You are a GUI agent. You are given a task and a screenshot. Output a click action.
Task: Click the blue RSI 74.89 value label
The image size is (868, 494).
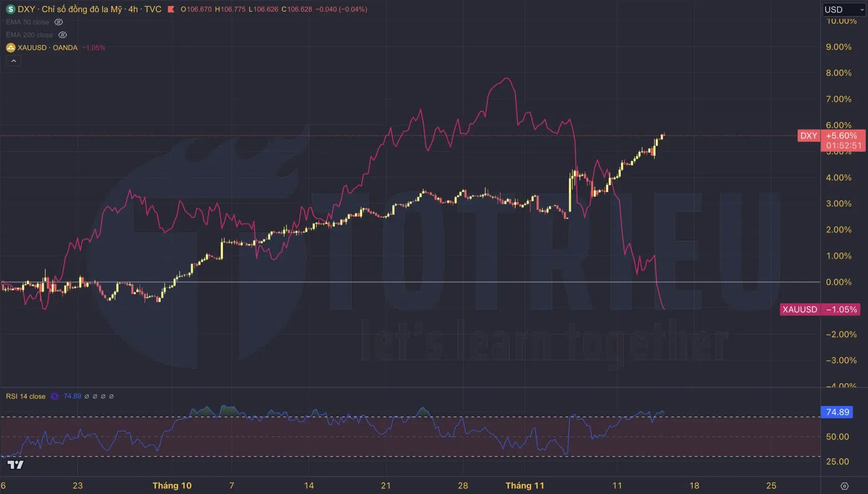pyautogui.click(x=837, y=412)
